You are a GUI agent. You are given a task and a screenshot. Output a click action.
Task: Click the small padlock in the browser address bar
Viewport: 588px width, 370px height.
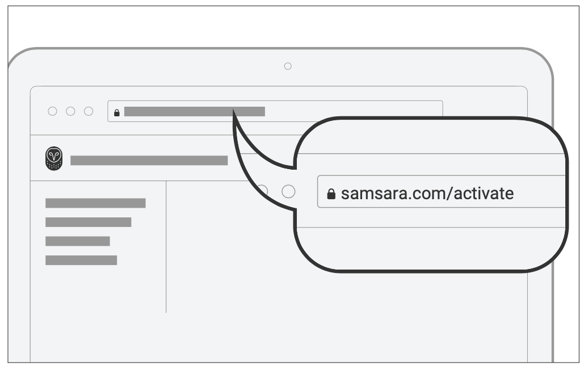pyautogui.click(x=117, y=112)
